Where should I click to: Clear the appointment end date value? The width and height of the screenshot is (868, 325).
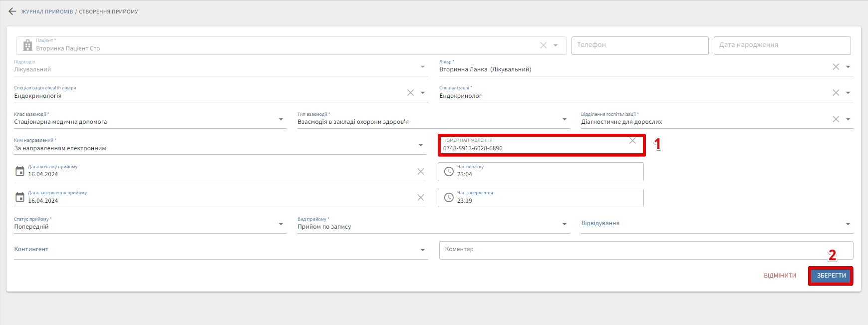(420, 198)
